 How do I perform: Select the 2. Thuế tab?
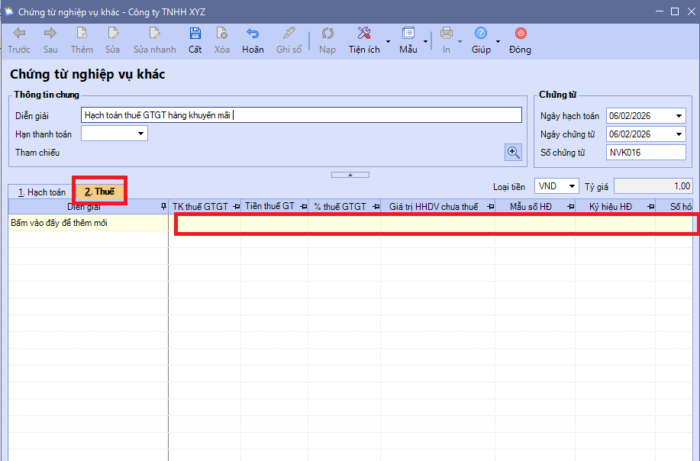[x=99, y=190]
